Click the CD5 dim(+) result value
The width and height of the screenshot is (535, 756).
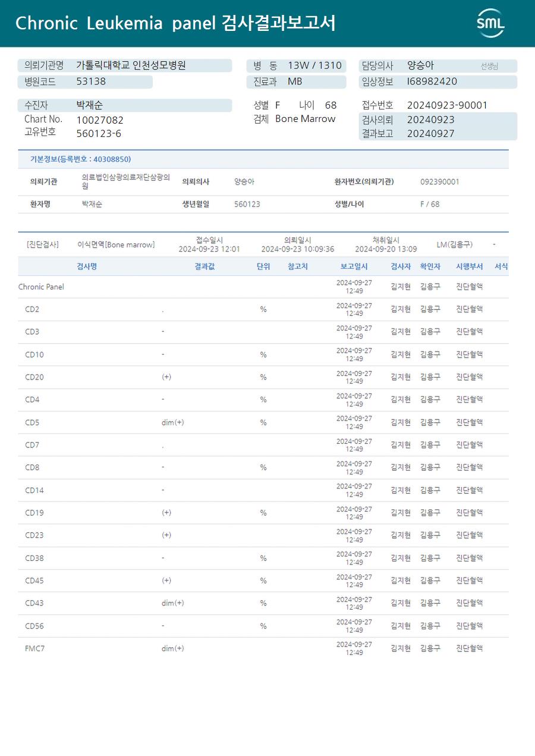tap(172, 422)
